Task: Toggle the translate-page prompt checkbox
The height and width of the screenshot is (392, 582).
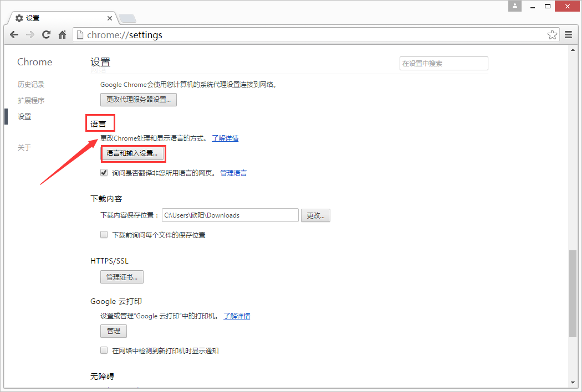Action: point(104,172)
